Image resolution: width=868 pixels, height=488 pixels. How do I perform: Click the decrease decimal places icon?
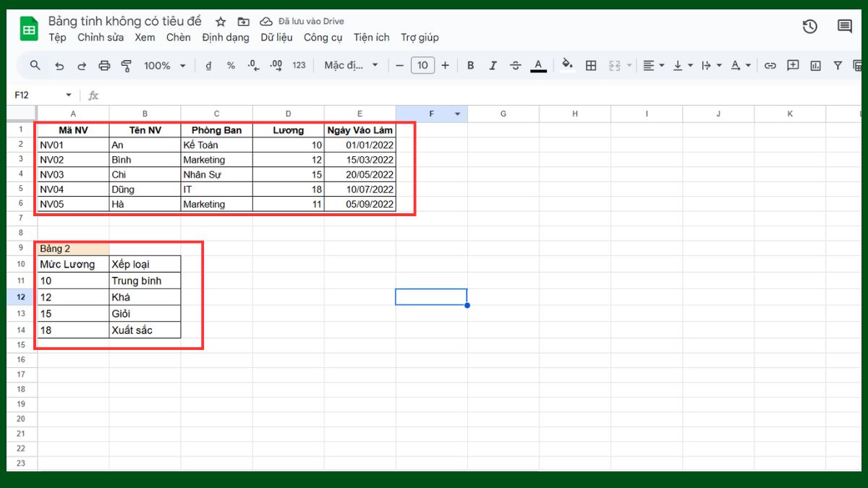[x=251, y=65]
